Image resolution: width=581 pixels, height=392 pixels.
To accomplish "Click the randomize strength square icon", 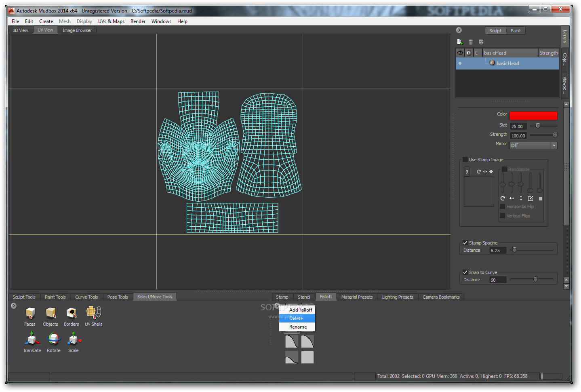I will click(x=541, y=199).
